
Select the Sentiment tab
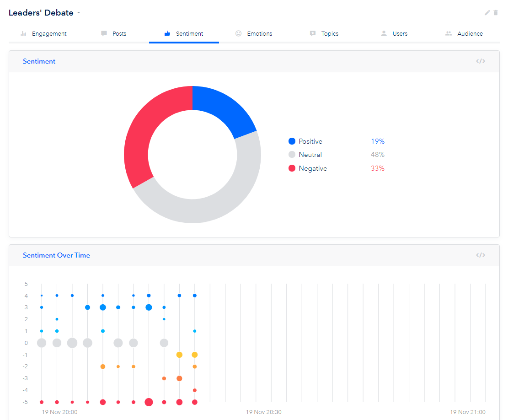184,34
